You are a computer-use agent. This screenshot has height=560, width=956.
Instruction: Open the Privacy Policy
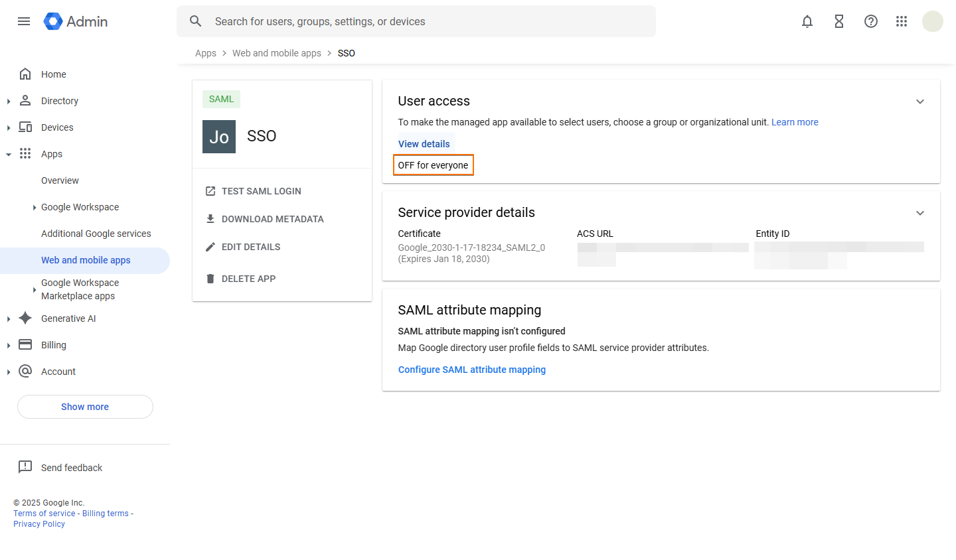pos(39,524)
